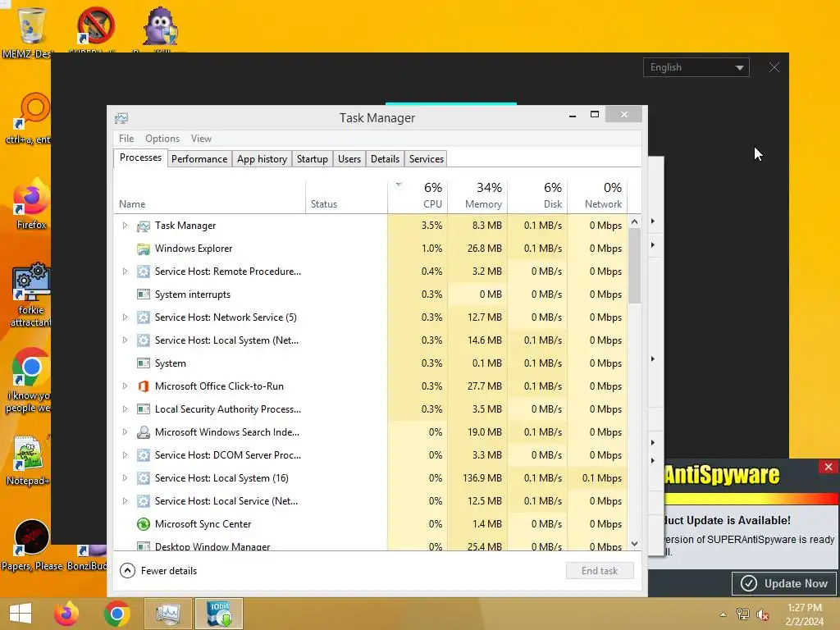Switch to the Performance tab
Image resolution: width=840 pixels, height=630 pixels.
(199, 159)
